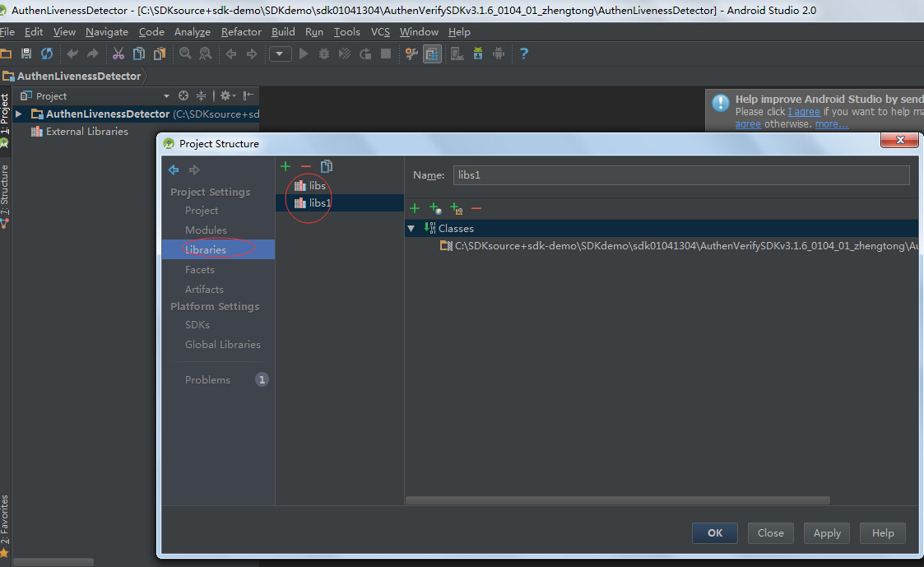924x567 pixels.
Task: Open the Tools menu
Action: (x=346, y=32)
